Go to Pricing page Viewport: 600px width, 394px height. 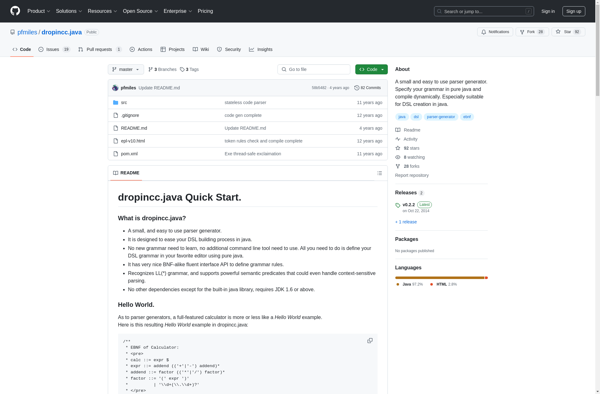coord(205,11)
